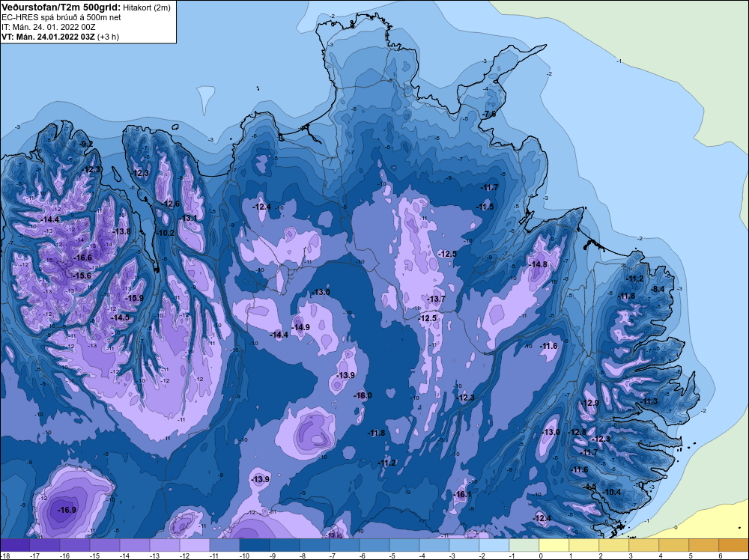The width and height of the screenshot is (749, 560).
Task: Select the -14.8 temperature value
Action: point(539,264)
